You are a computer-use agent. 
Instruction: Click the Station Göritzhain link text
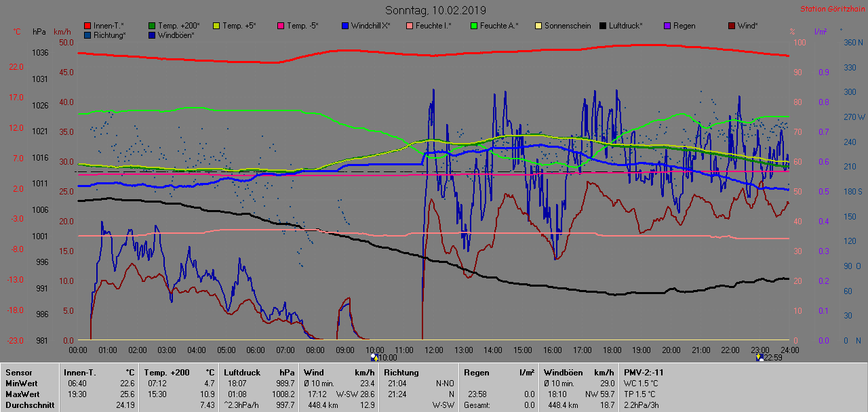pyautogui.click(x=831, y=9)
